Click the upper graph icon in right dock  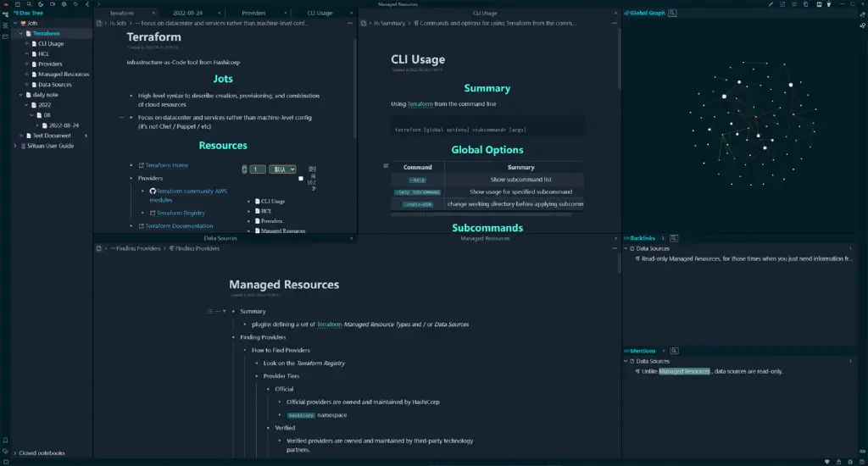pos(862,14)
